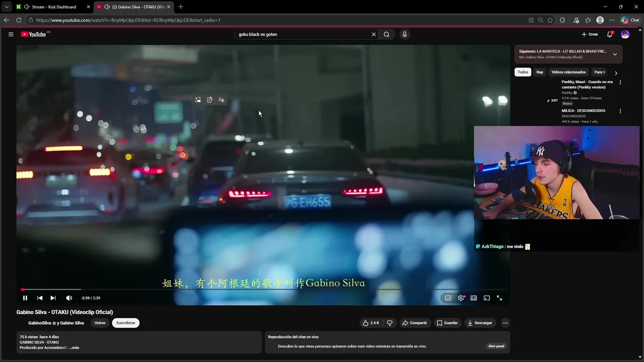The height and width of the screenshot is (362, 644).
Task: Skip to the next video in player
Action: click(x=53, y=298)
